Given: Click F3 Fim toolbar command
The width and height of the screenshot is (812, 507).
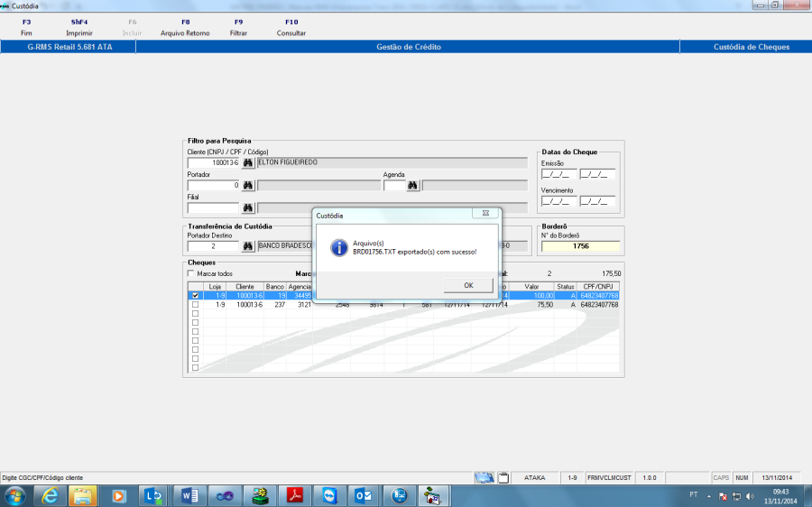Looking at the screenshot, I should click(26, 27).
